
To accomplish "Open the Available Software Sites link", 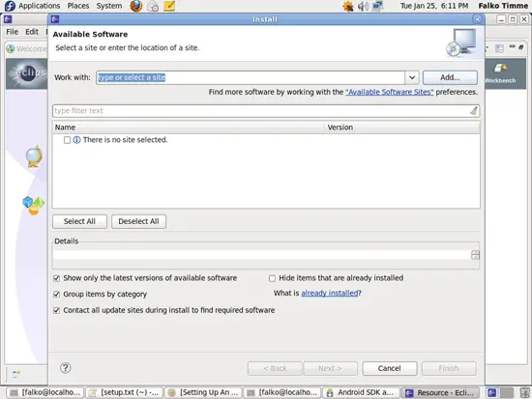I will pyautogui.click(x=390, y=92).
